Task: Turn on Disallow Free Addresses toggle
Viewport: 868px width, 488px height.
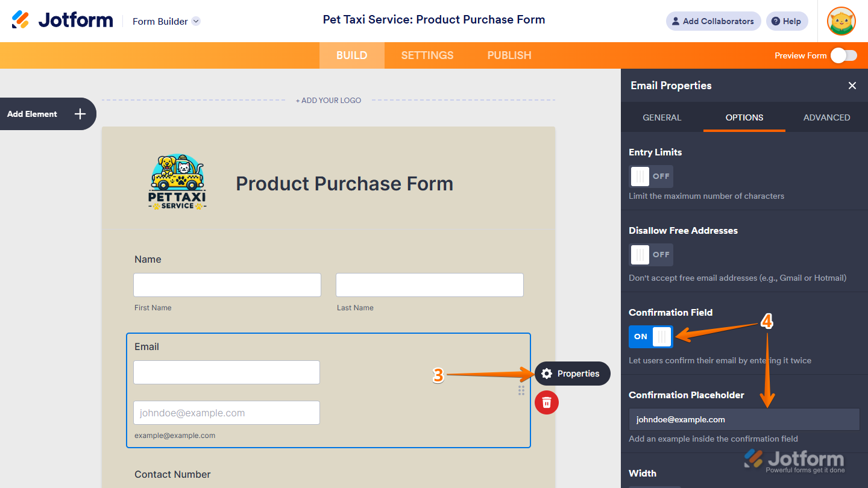Action: pyautogui.click(x=651, y=255)
